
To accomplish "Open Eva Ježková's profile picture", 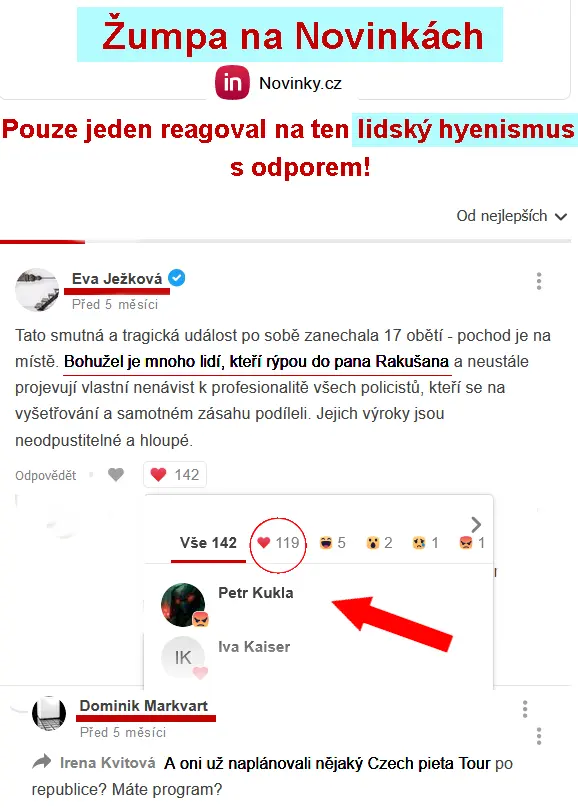I will (37, 290).
